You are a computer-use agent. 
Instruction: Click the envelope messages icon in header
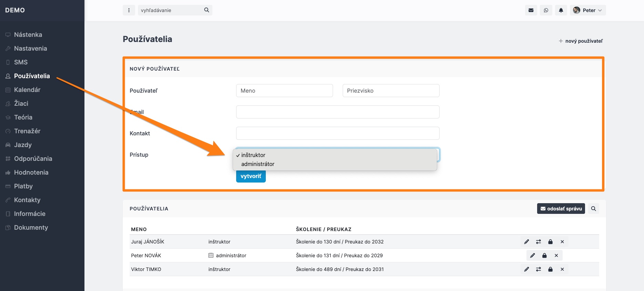[x=531, y=10]
